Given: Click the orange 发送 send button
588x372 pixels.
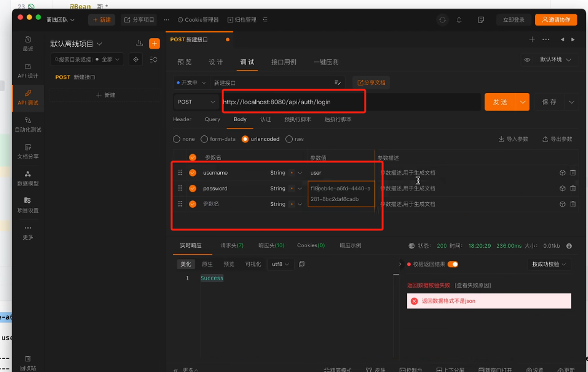Looking at the screenshot, I should 500,102.
